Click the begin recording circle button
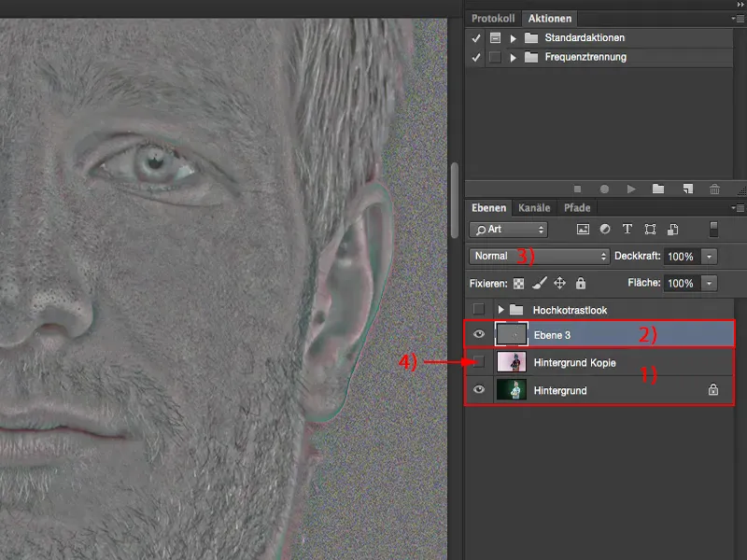Image resolution: width=747 pixels, height=560 pixels. coord(604,189)
